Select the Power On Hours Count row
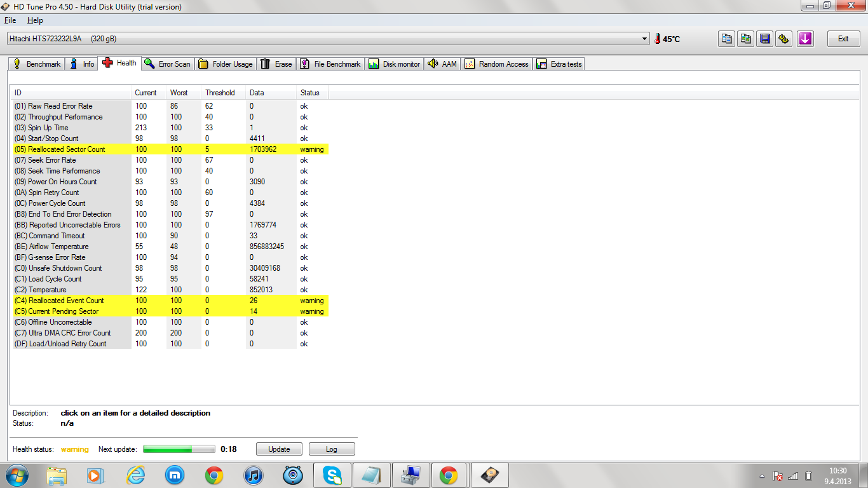868x488 pixels. click(x=170, y=182)
